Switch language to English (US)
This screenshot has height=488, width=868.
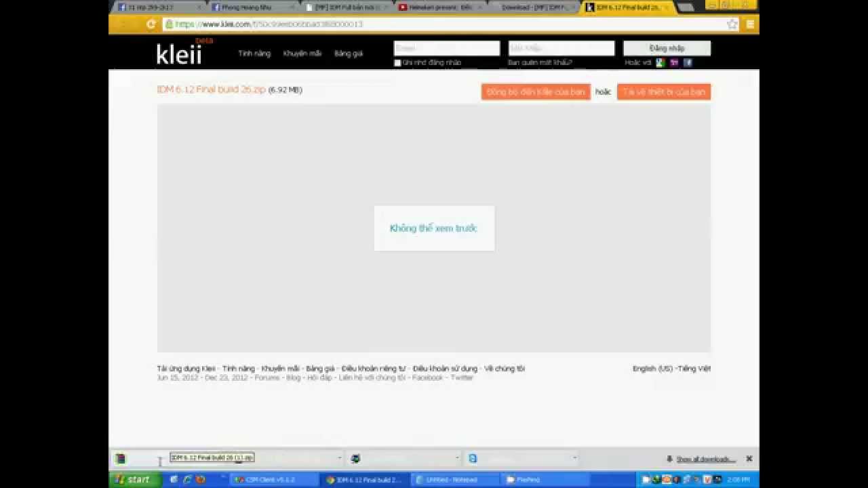point(652,369)
